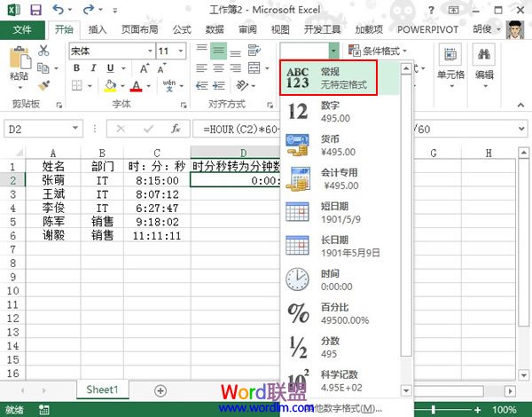This screenshot has height=417, width=532.
Task: Choose the 时间 Time format
Action: 340,279
